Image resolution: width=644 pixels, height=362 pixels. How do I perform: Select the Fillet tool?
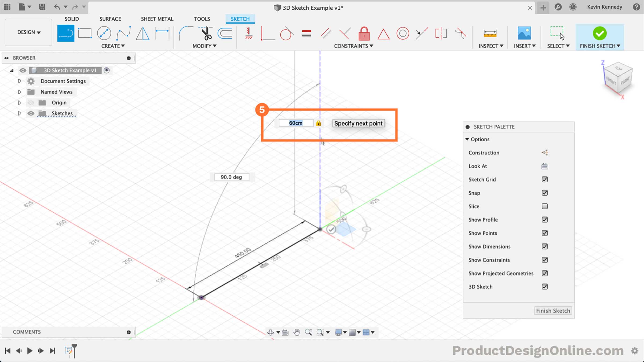tap(185, 33)
